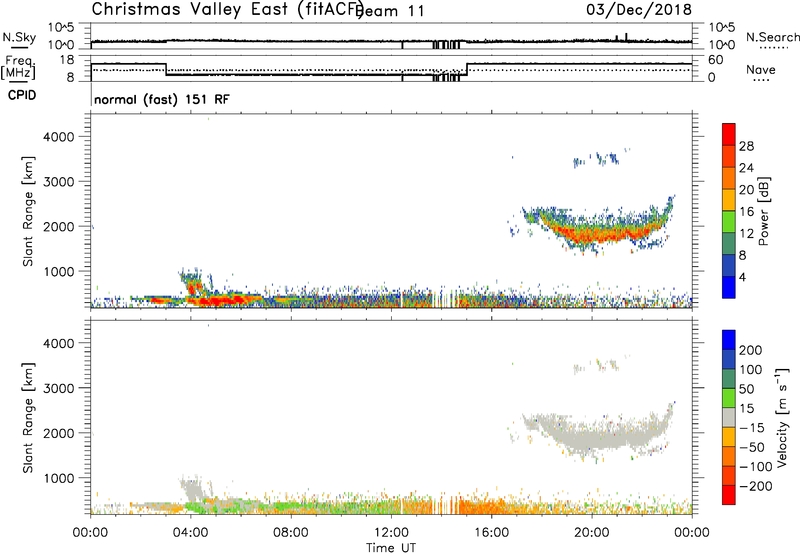The width and height of the screenshot is (800, 554).
Task: Pick the gray ±15 segment of velocity colorbar
Action: click(x=729, y=417)
